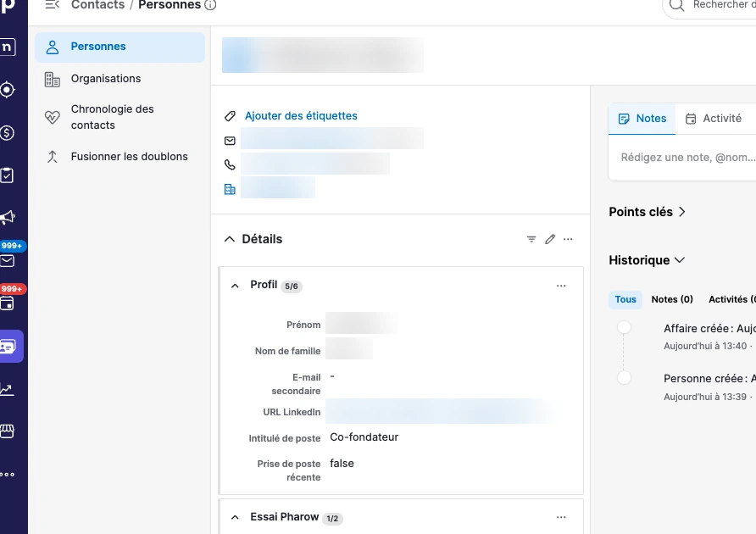Click the E-mail secondaire empty value
Screen dimensions: 756x534
click(332, 376)
